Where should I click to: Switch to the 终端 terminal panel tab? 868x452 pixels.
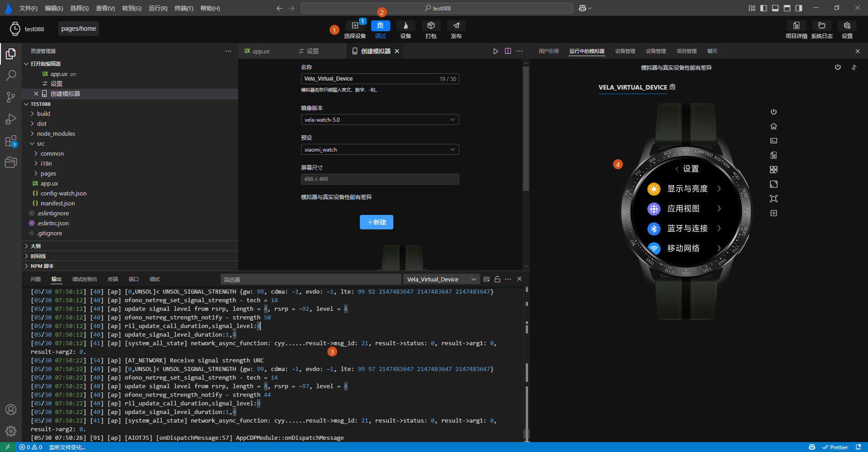click(x=113, y=279)
